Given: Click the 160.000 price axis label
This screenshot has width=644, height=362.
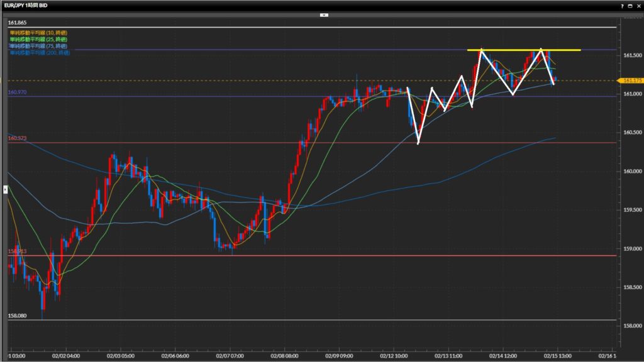Looking at the screenshot, I should coord(632,171).
